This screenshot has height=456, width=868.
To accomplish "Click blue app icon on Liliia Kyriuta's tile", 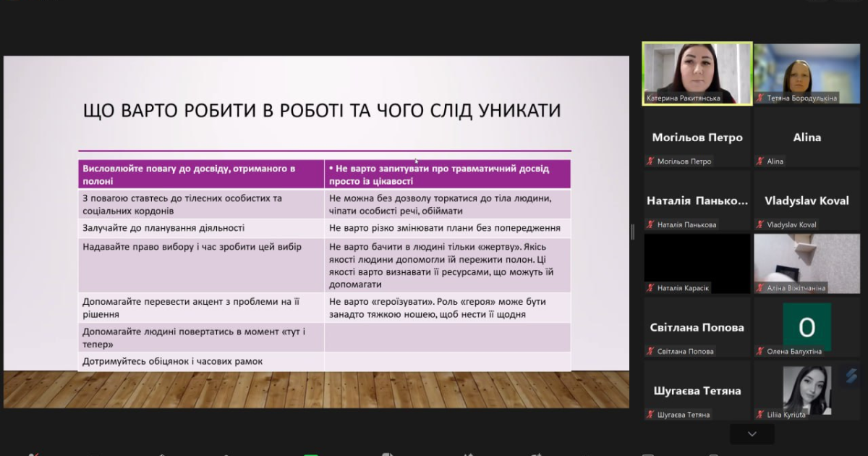I will (x=851, y=374).
